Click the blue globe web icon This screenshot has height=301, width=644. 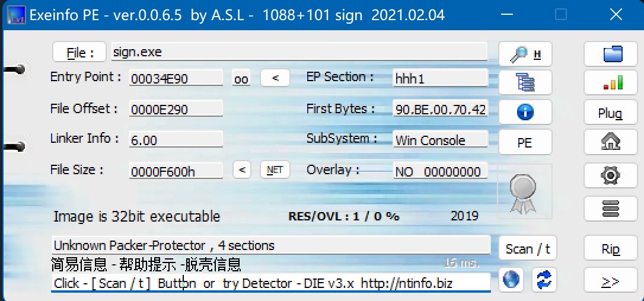(x=511, y=280)
